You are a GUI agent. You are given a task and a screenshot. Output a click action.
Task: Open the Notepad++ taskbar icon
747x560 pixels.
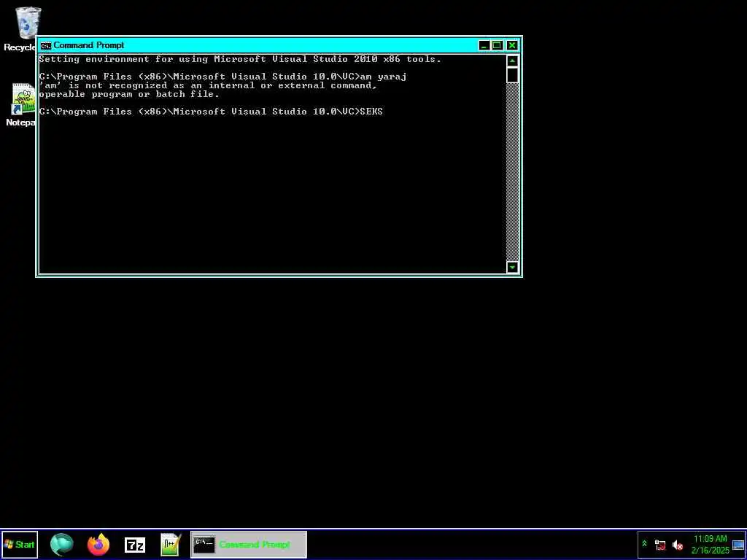tap(171, 545)
